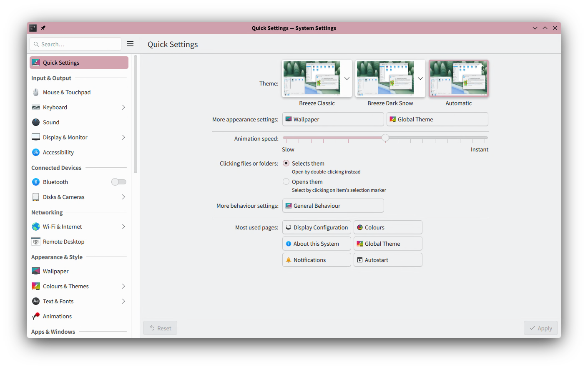This screenshot has height=370, width=588.
Task: Open Remote Desktop icon in sidebar
Action: click(36, 242)
